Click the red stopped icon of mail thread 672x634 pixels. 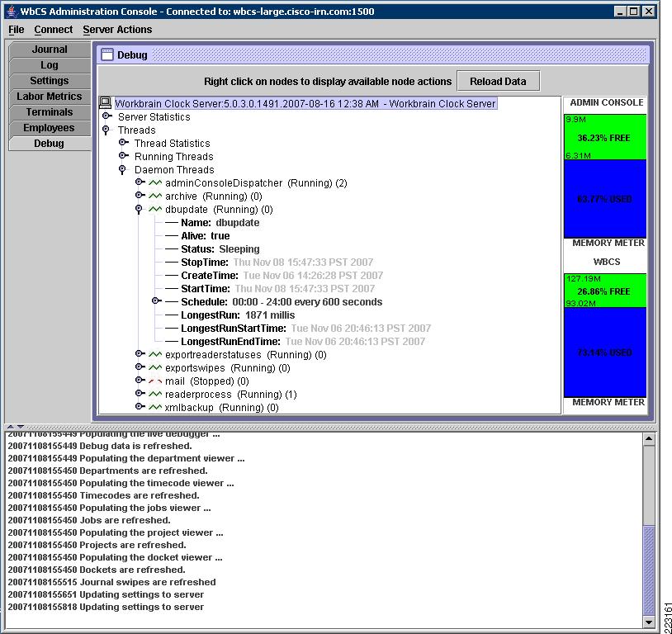point(155,381)
